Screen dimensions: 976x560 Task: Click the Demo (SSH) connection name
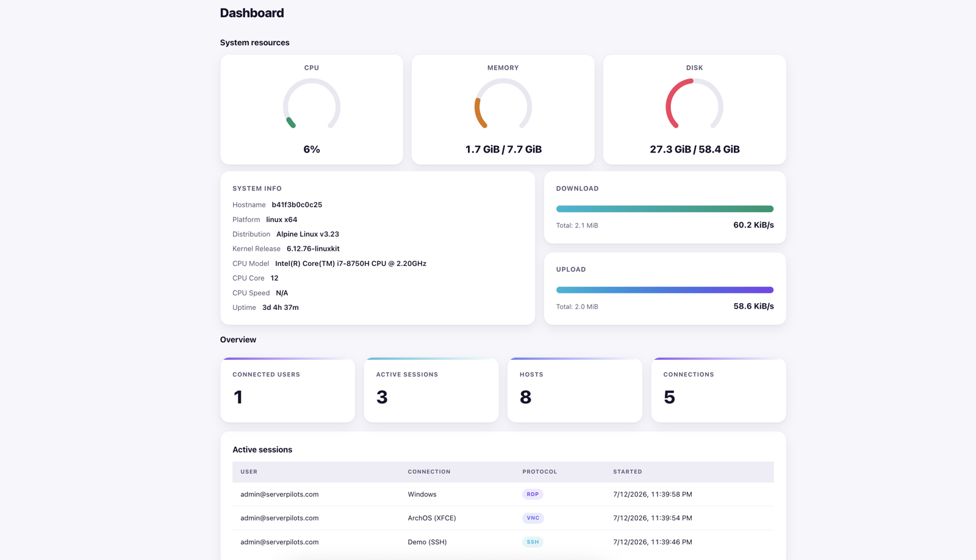(x=427, y=542)
